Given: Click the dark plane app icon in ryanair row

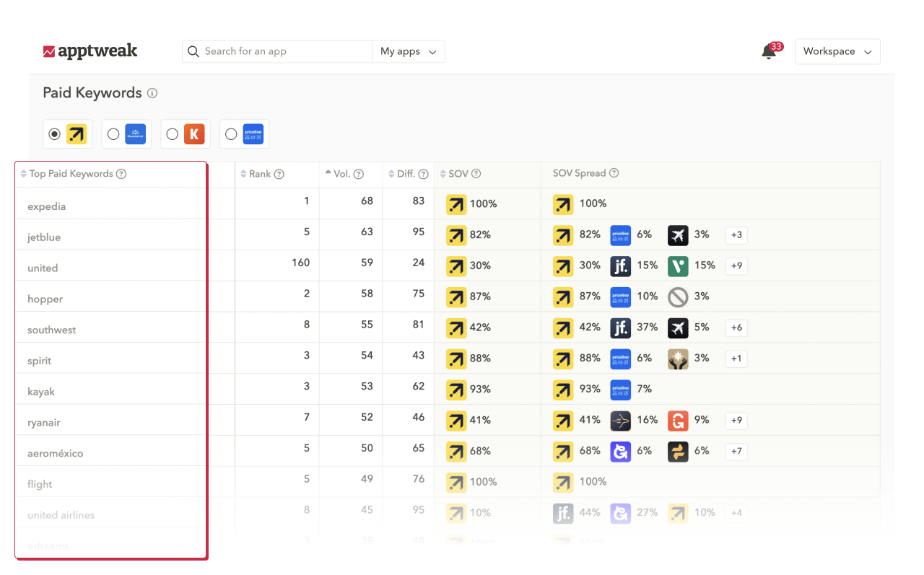Looking at the screenshot, I should click(x=621, y=421).
